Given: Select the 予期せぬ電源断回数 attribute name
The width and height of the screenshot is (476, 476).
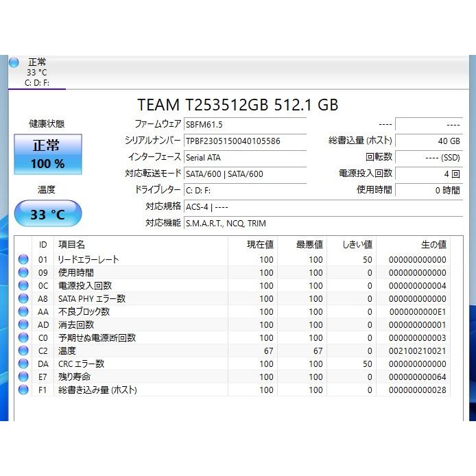Looking at the screenshot, I should pyautogui.click(x=97, y=338).
